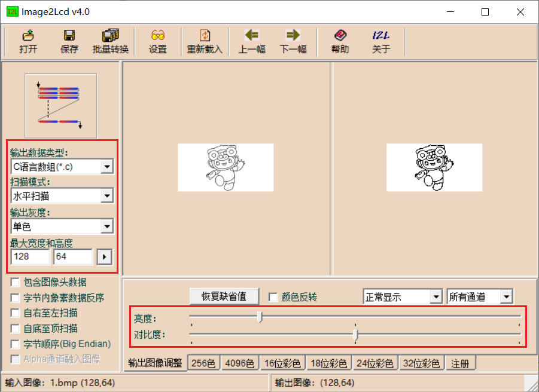Switch to the 输出图像调整 tab
Image resolution: width=539 pixels, height=392 pixels.
(155, 363)
